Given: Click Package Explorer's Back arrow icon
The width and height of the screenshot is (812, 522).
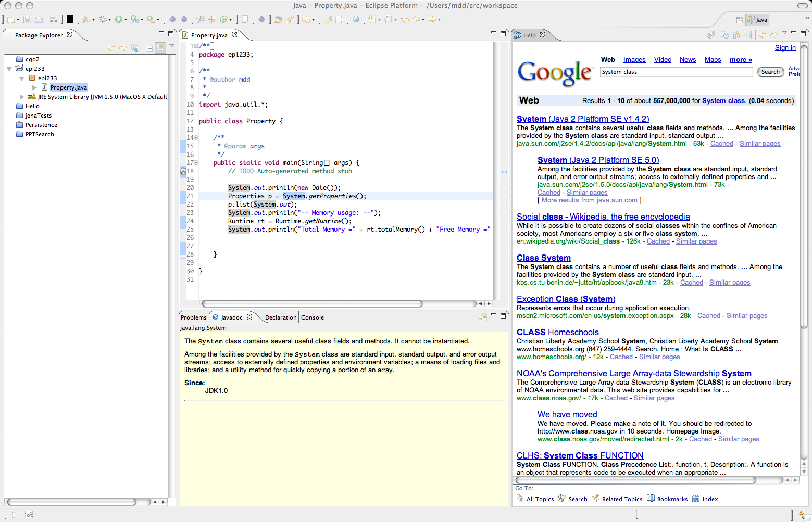Looking at the screenshot, I should pyautogui.click(x=111, y=48).
